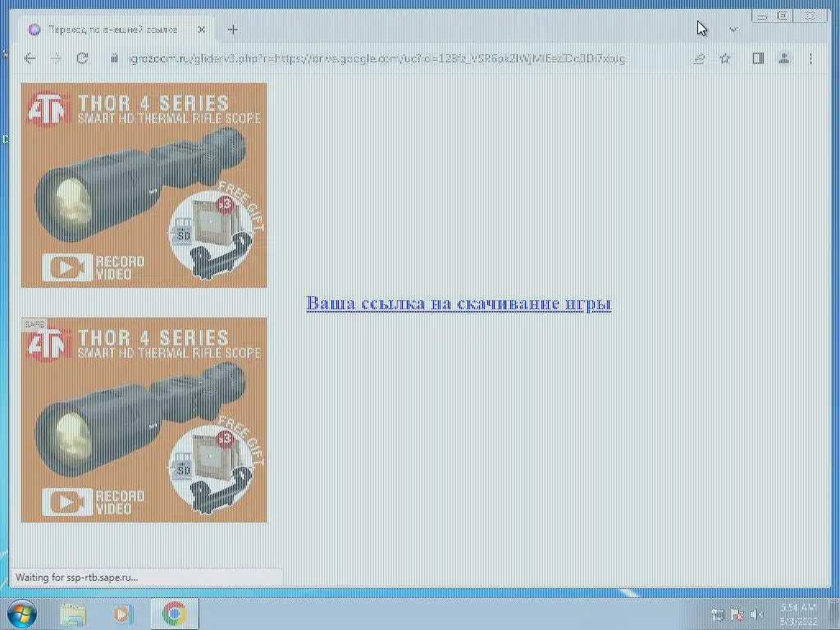Click the bottom THOR 4 Series ad banner
This screenshot has width=840, height=630.
pyautogui.click(x=144, y=420)
